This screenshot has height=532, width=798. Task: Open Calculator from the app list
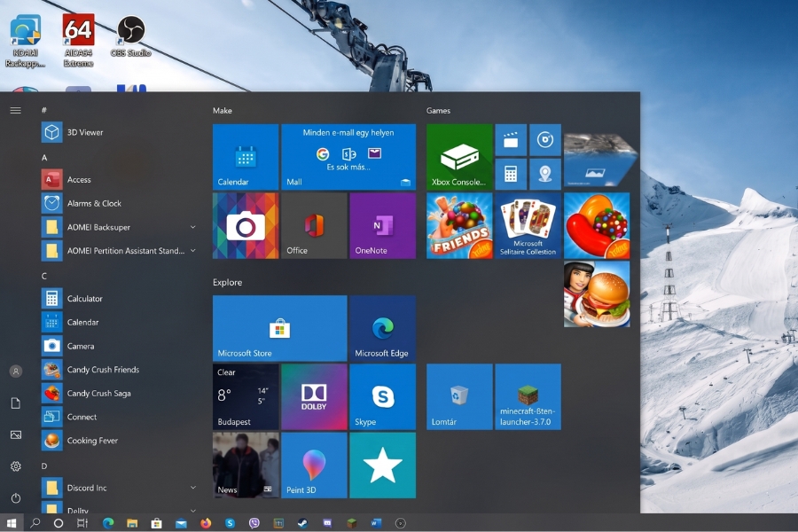click(x=120, y=298)
